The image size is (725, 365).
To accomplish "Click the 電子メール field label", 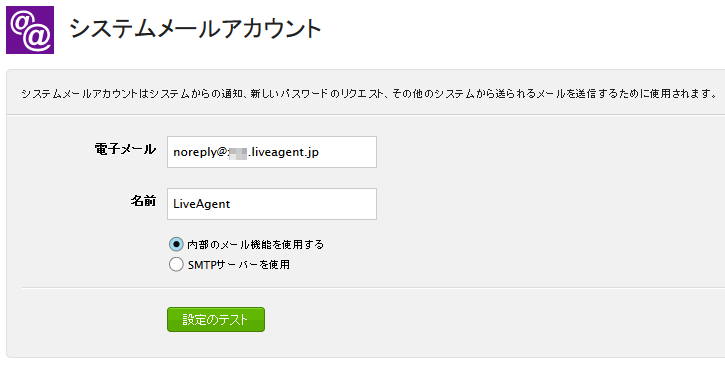I will pos(125,149).
